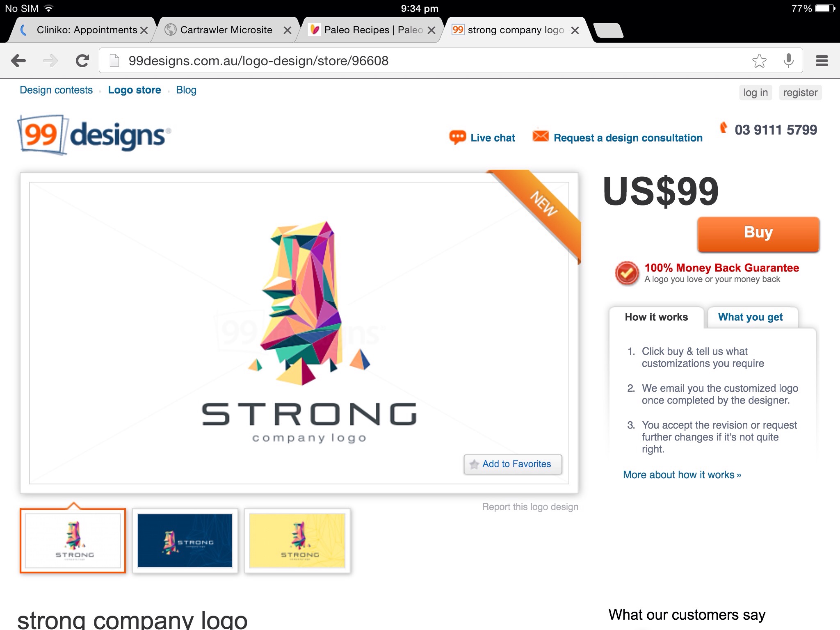This screenshot has height=630, width=840.
Task: Click the envelope icon for design consultation
Action: pyautogui.click(x=540, y=136)
